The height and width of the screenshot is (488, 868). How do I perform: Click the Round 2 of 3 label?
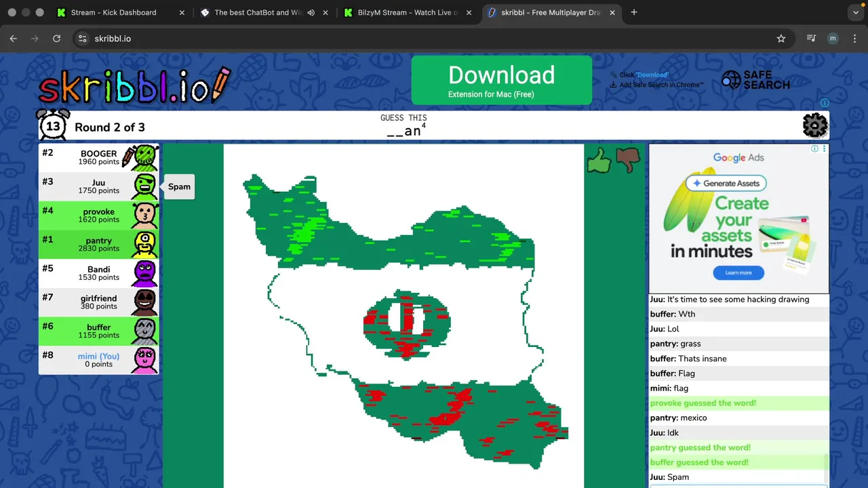110,127
